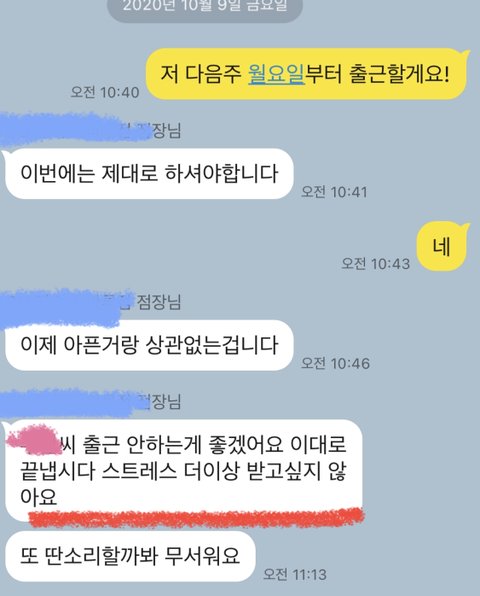Image resolution: width=480 pixels, height=596 pixels.
Task: Tap the yellow 네 reply bubble
Action: tap(442, 247)
